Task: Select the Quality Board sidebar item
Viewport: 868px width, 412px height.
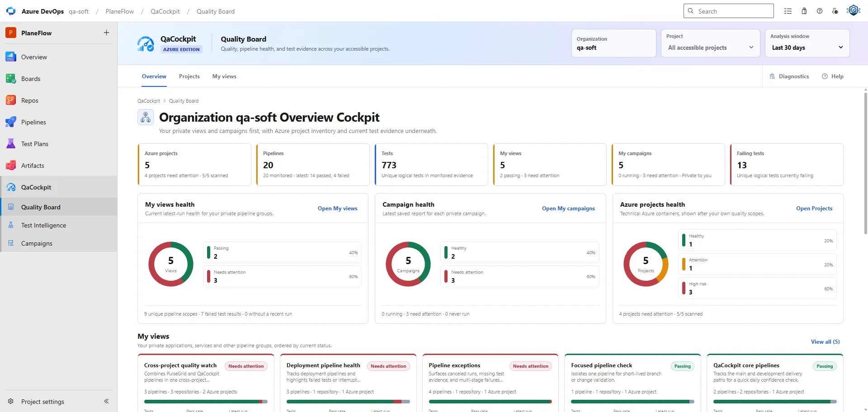Action: point(59,207)
